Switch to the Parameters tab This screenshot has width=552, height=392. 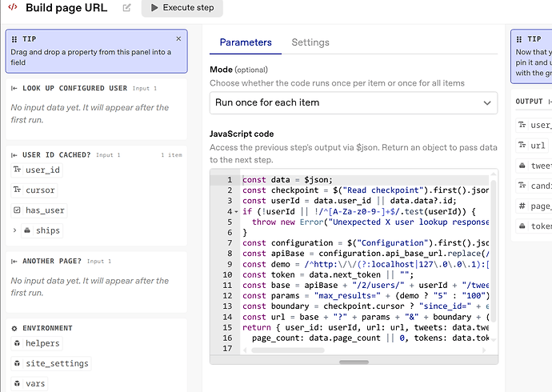click(246, 42)
